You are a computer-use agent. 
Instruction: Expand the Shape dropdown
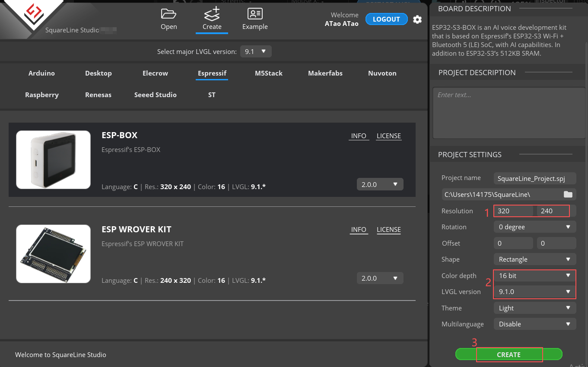point(535,259)
